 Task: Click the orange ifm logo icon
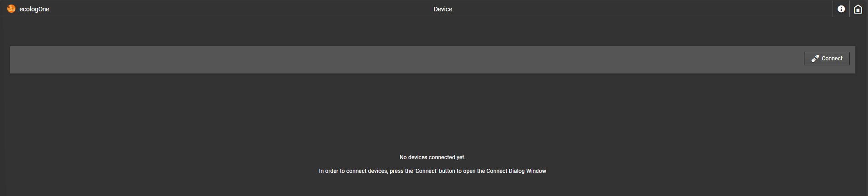coord(11,9)
